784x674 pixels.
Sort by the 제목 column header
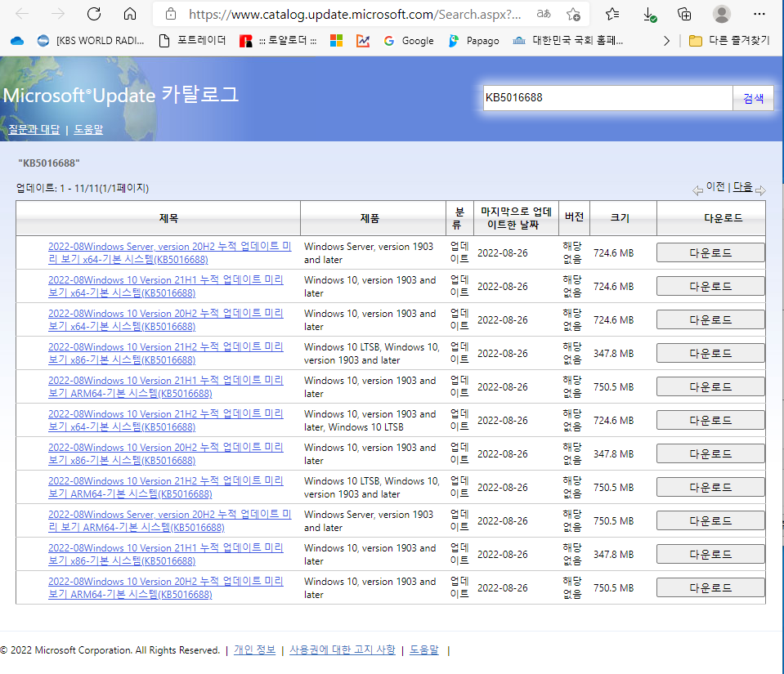click(x=168, y=218)
